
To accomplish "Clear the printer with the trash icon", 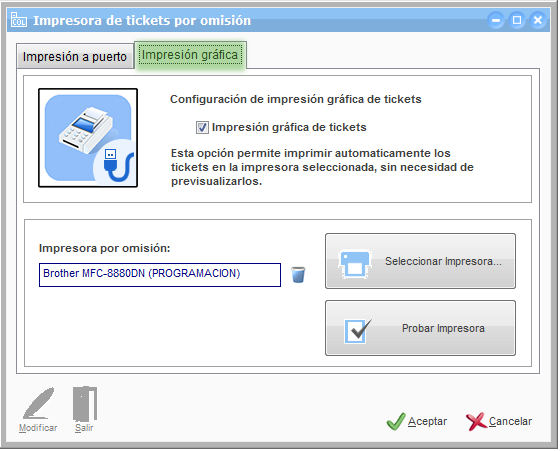I will pyautogui.click(x=298, y=275).
